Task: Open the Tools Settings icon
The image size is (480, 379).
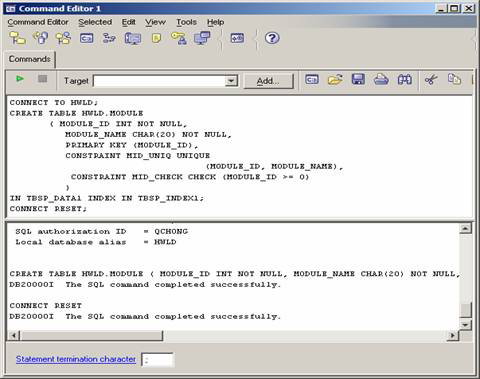Action: click(x=237, y=38)
